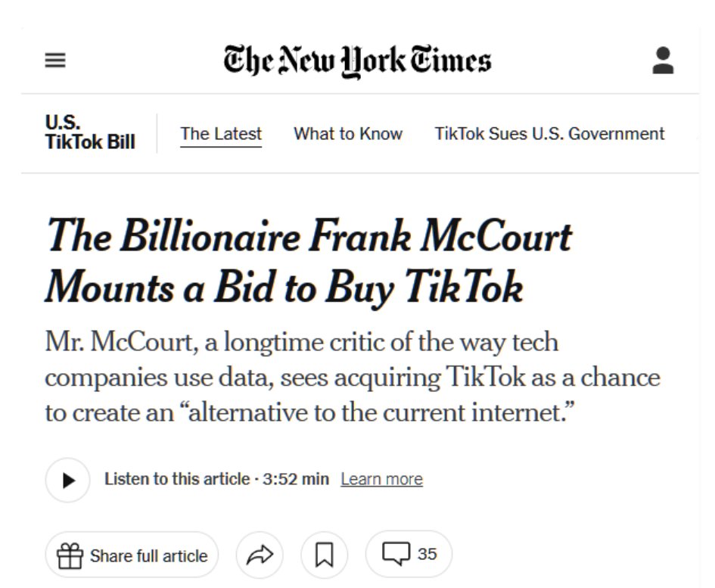This screenshot has height=588, width=715.
Task: Click the Mr. McCourt summary paragraph
Action: click(353, 378)
